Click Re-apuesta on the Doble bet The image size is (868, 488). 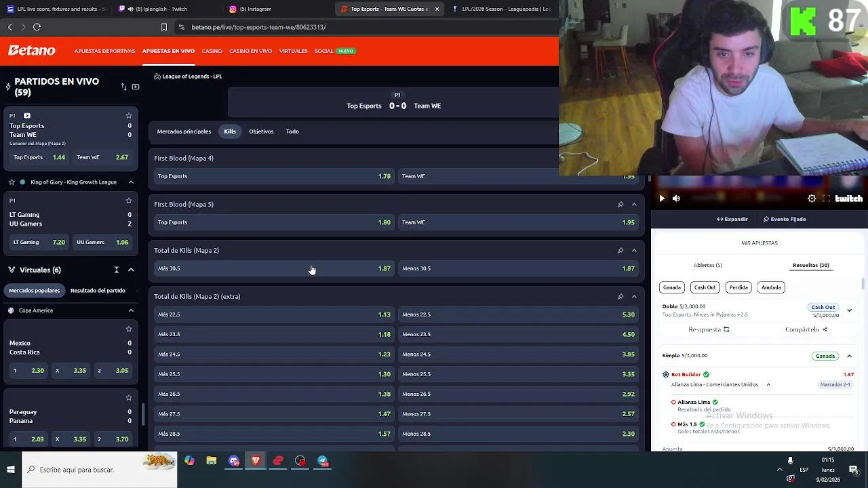709,329
